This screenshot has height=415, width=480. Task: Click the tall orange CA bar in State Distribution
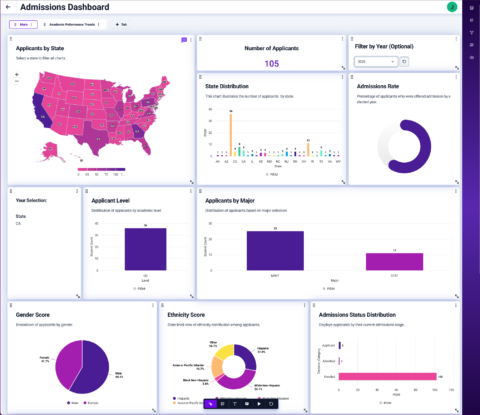(x=231, y=135)
